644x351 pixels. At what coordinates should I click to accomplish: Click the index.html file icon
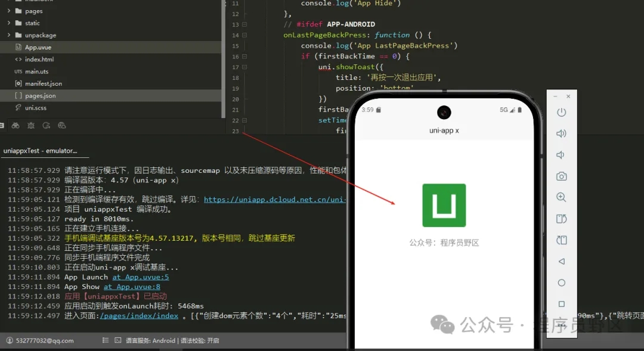[18, 59]
